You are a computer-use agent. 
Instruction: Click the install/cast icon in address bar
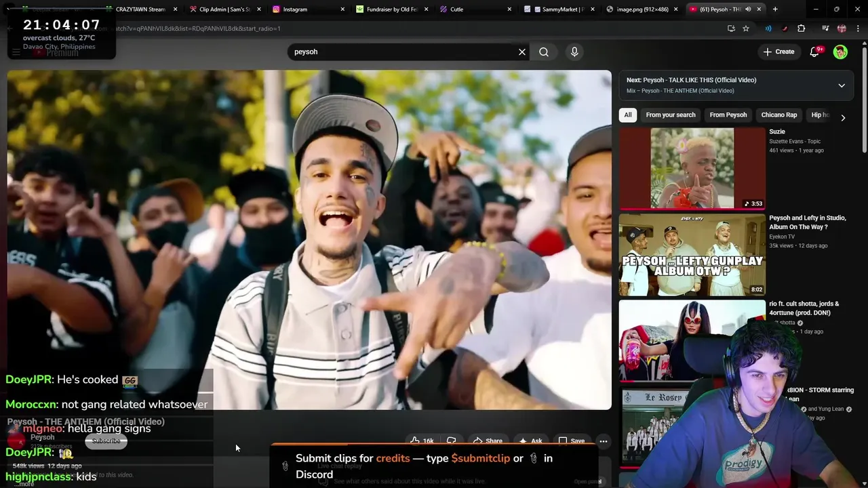tap(731, 28)
